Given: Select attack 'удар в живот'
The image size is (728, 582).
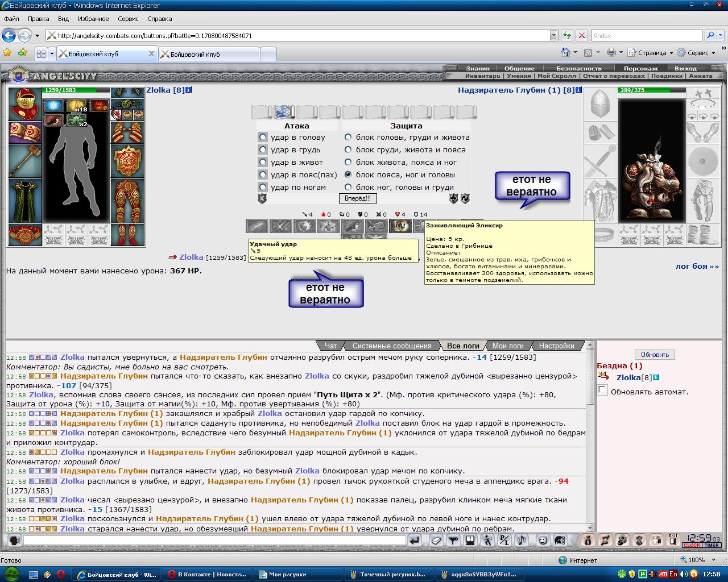Looking at the screenshot, I should 262,162.
